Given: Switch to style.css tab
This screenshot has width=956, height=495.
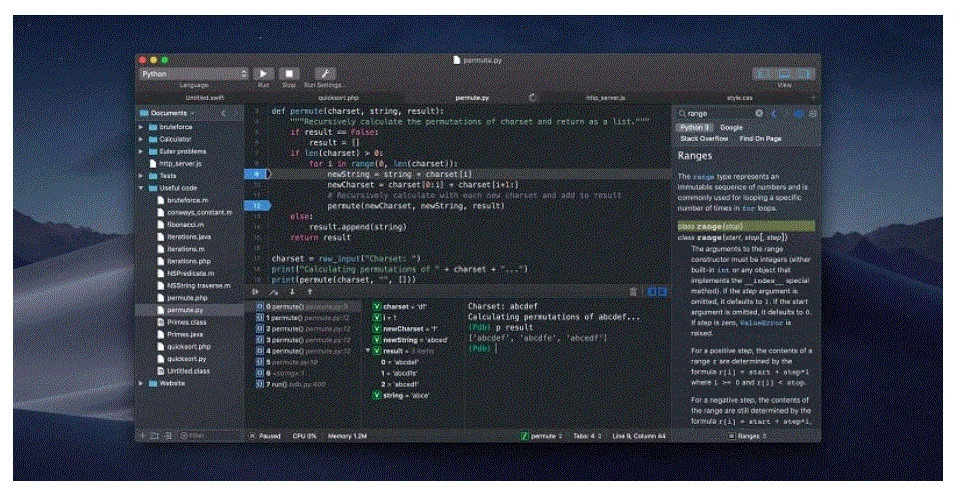Looking at the screenshot, I should 740,98.
